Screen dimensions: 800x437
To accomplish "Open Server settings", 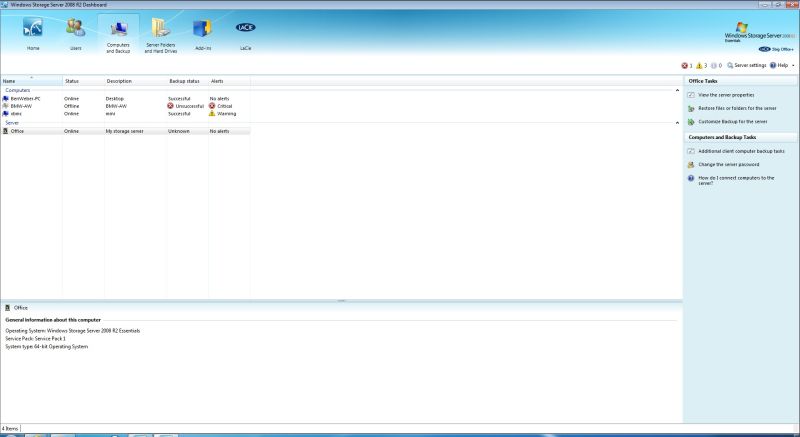I will tap(747, 66).
